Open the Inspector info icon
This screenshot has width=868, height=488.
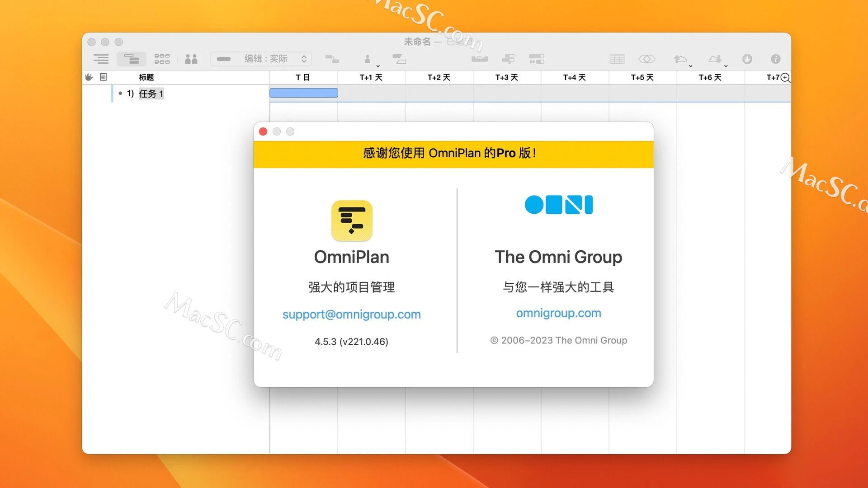click(776, 59)
